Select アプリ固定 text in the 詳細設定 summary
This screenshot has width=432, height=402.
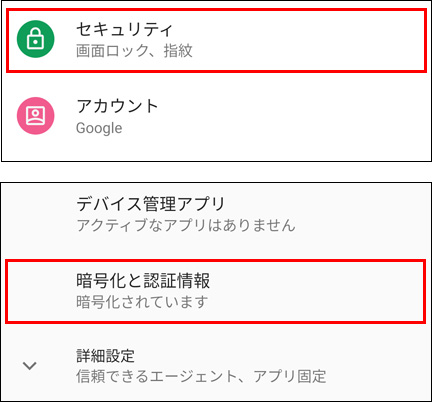pos(290,377)
